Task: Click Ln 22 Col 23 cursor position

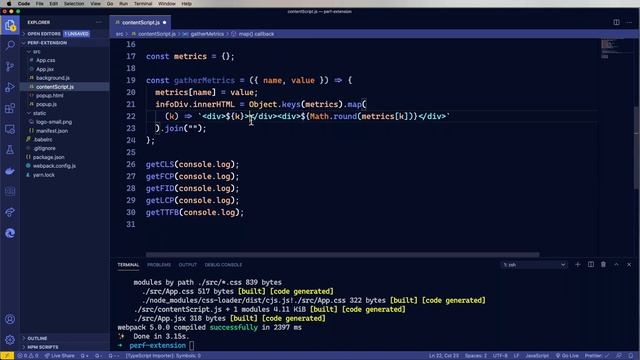Action: click(444, 356)
